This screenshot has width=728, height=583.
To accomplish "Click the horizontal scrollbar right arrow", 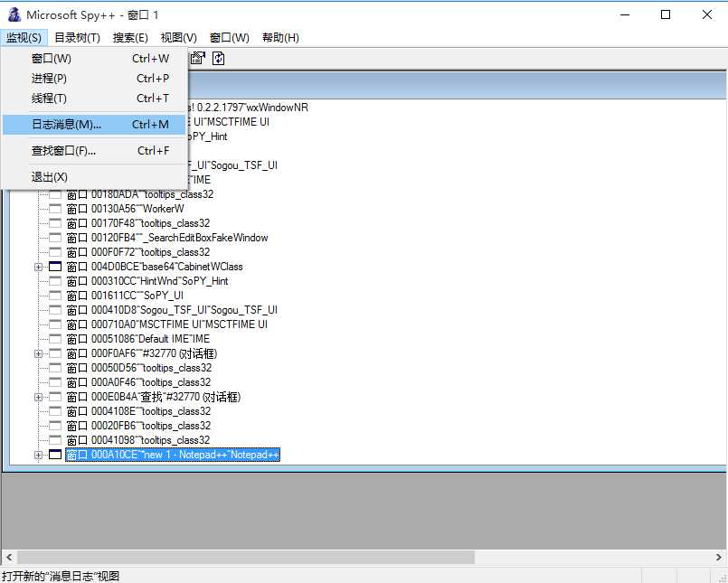I will point(718,557).
